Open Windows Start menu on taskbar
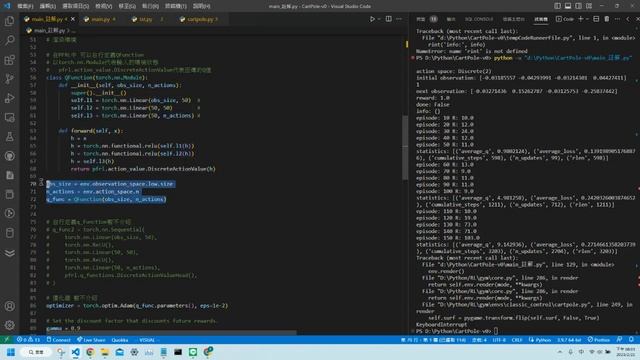 (11, 352)
